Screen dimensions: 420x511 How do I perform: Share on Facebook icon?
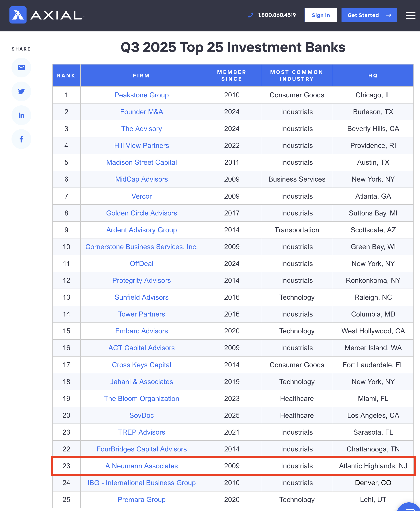[21, 139]
